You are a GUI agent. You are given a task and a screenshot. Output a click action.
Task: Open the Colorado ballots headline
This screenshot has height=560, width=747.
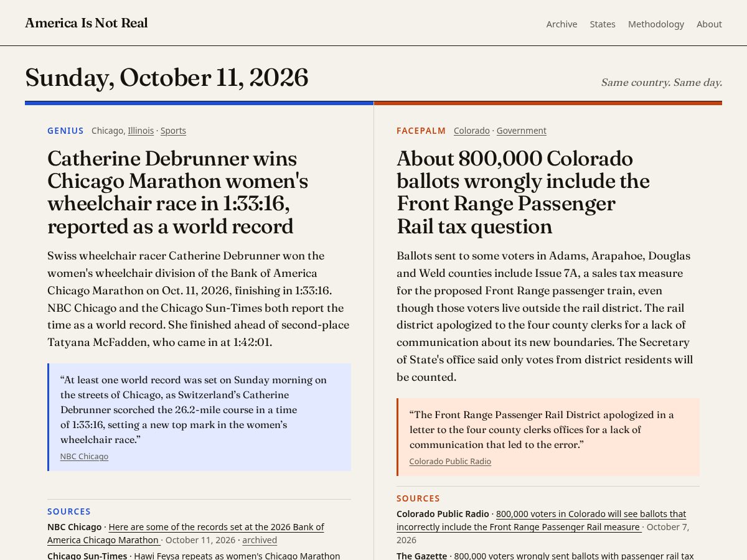[x=523, y=192]
